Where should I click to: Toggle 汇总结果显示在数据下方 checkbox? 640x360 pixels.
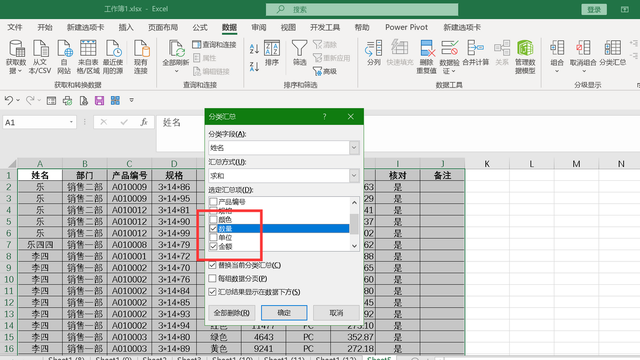(212, 292)
